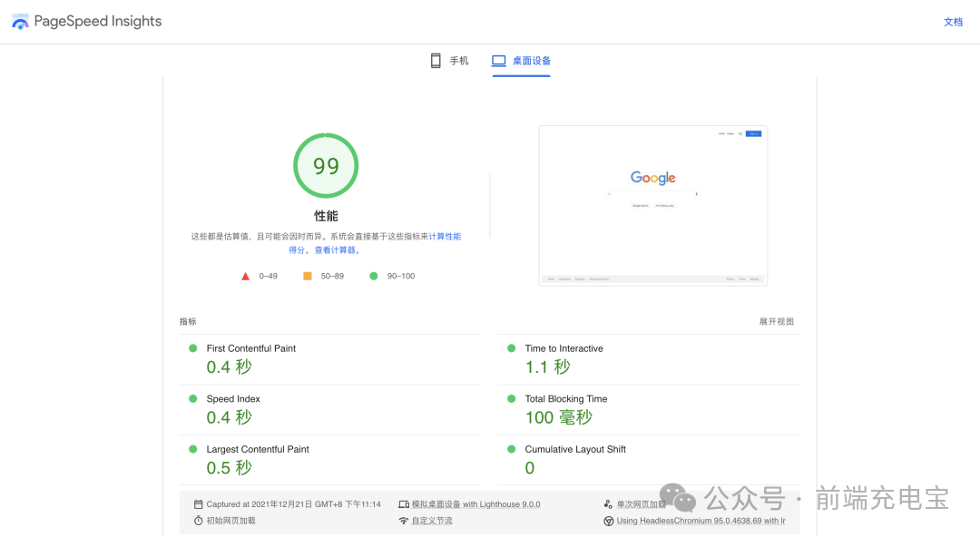980x537 pixels.
Task: Click the PageSpeed Insights logo
Action: [20, 21]
